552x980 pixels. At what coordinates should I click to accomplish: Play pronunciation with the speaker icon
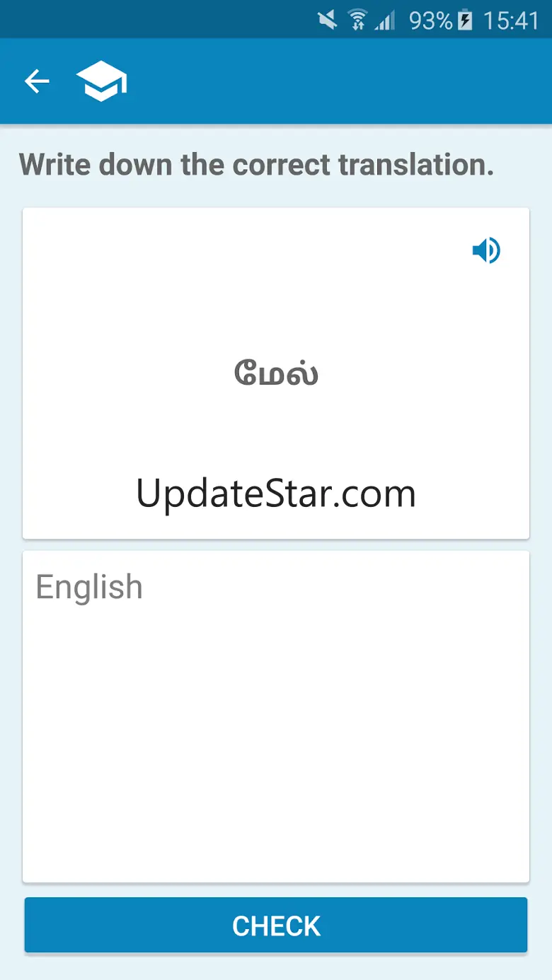486,250
